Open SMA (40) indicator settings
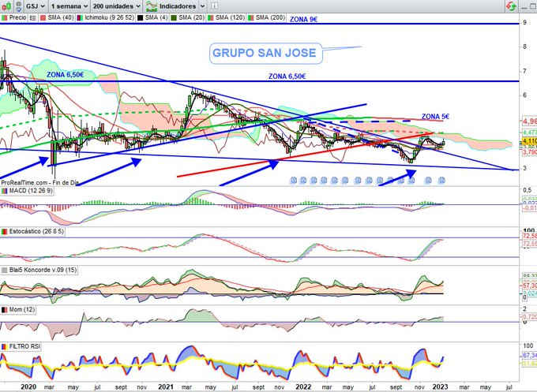Image resolution: width=537 pixels, height=392 pixels. 60,17
